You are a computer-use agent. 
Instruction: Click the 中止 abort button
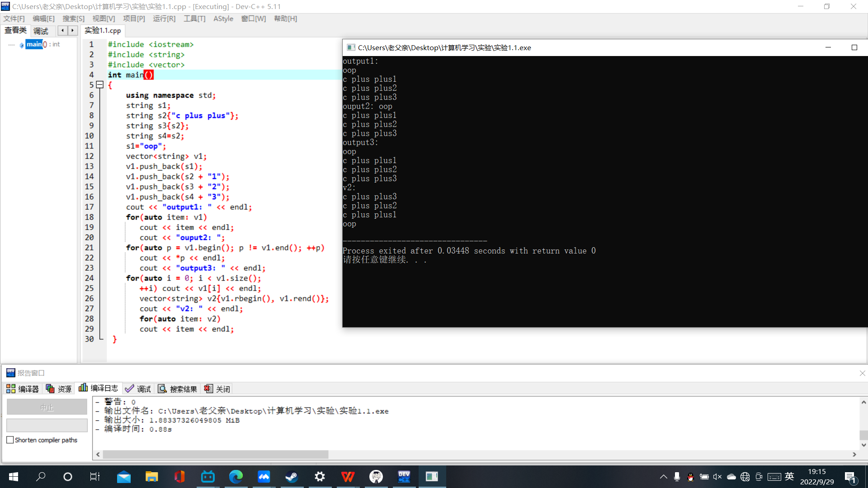[x=47, y=408]
